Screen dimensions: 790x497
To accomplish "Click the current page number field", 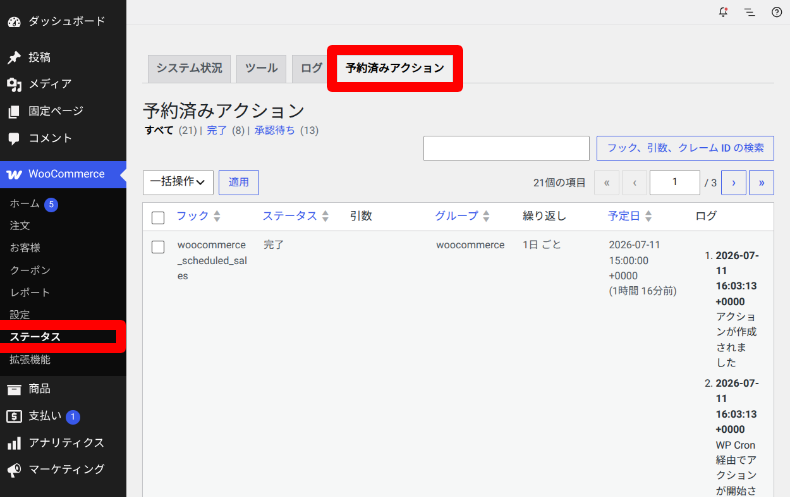I will pyautogui.click(x=675, y=182).
